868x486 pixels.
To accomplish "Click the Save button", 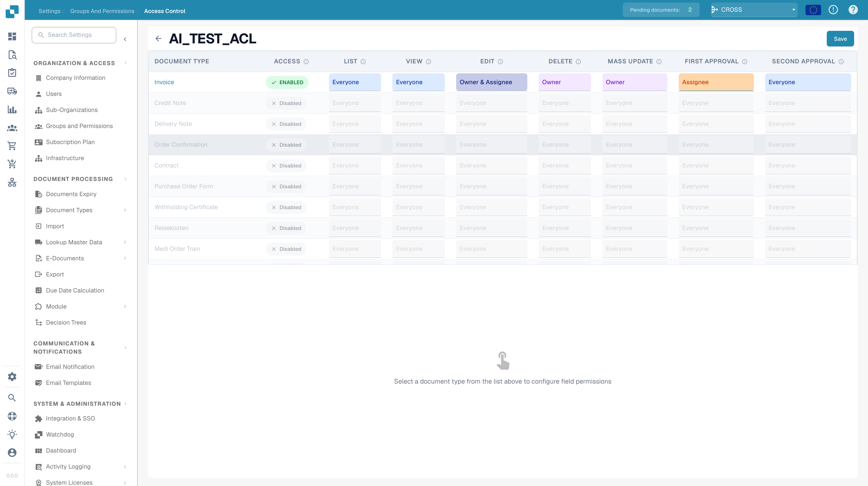I will [840, 39].
